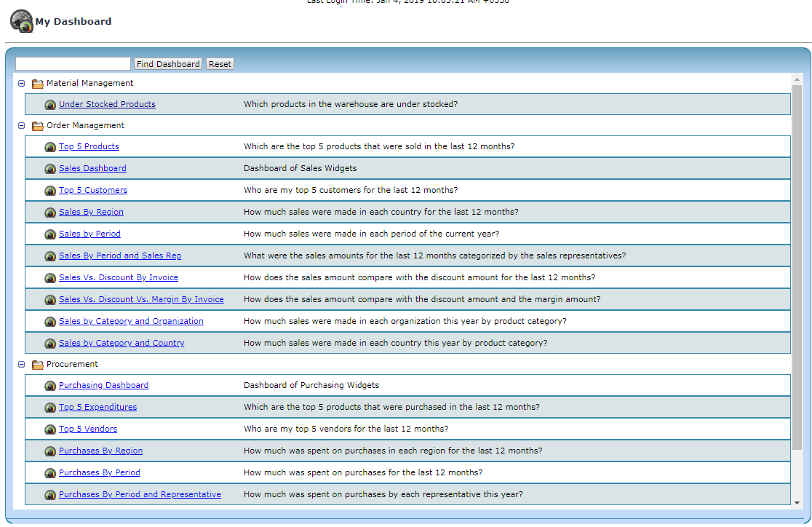This screenshot has width=812, height=527.
Task: Select the Order Management tree label
Action: [x=85, y=125]
